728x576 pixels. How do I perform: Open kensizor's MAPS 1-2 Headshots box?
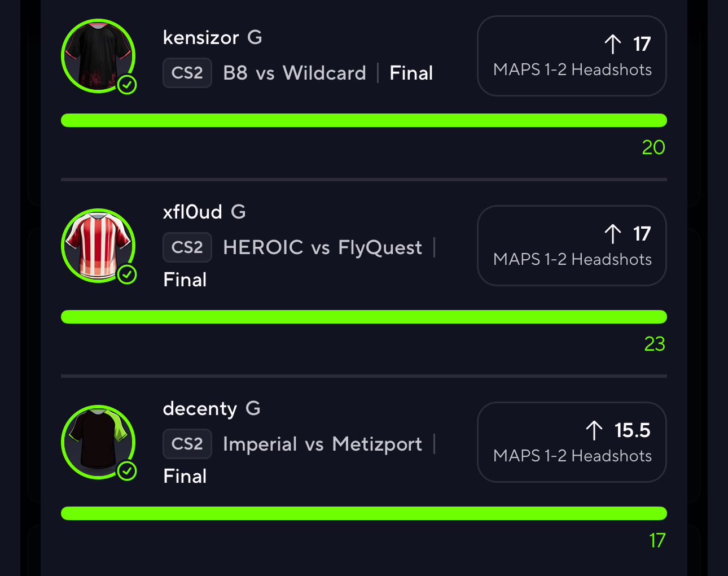(572, 56)
